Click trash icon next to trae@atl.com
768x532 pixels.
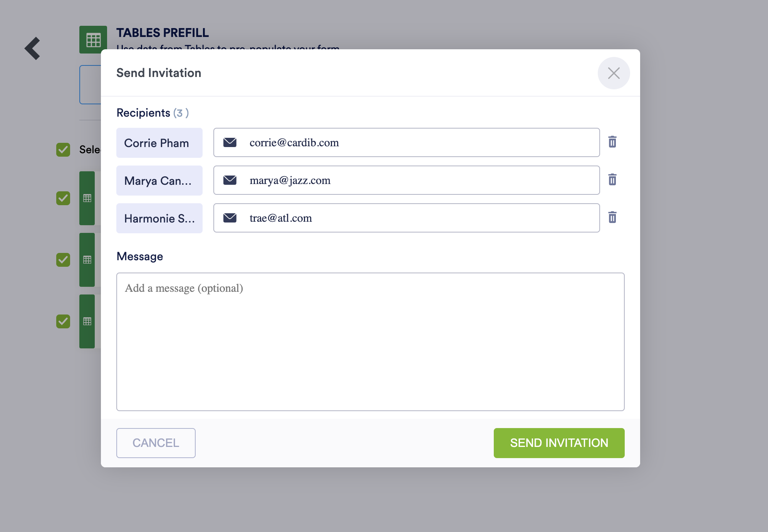(x=612, y=217)
